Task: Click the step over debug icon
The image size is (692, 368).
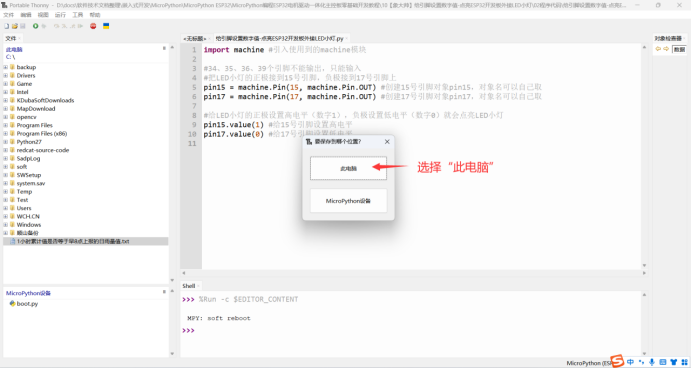Action: click(x=56, y=26)
